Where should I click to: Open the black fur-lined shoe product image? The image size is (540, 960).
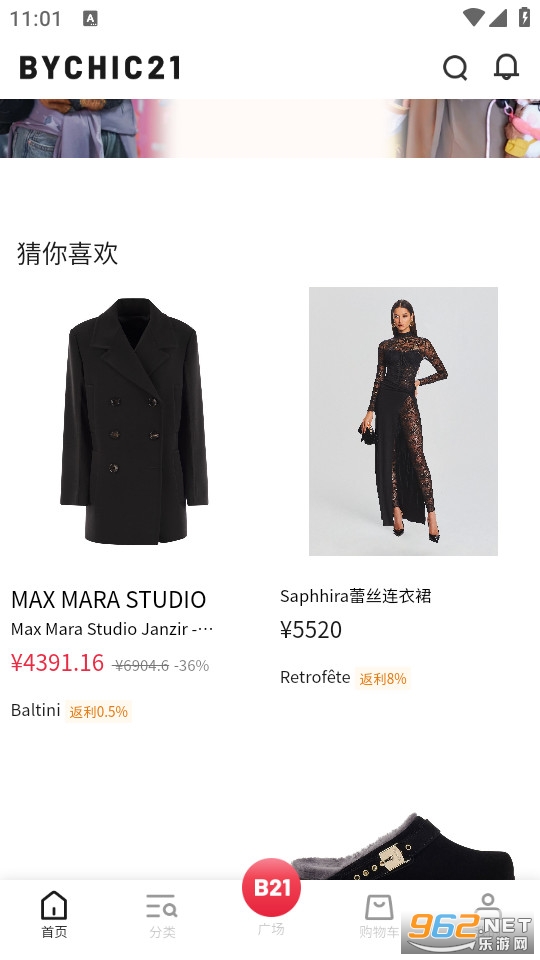click(x=404, y=846)
